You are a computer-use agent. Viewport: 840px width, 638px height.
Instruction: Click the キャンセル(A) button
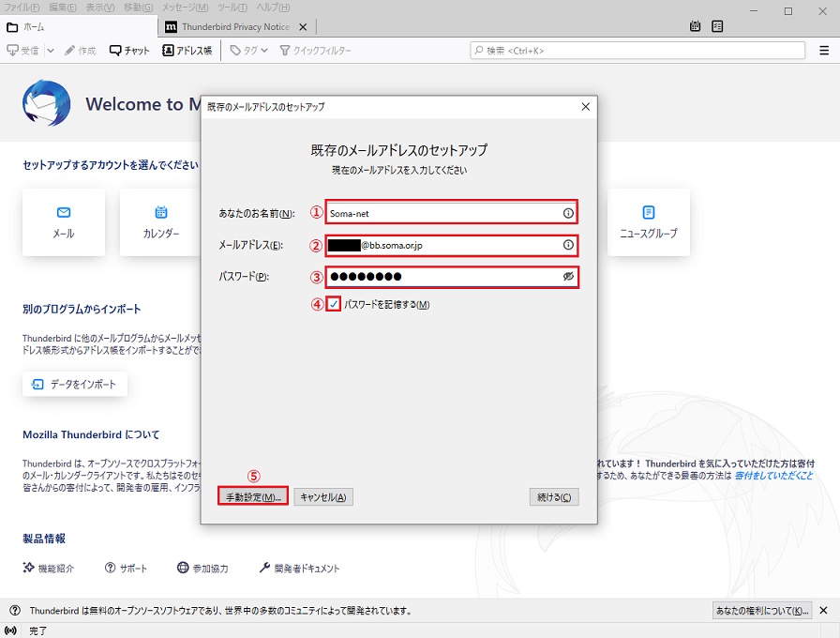click(x=323, y=497)
